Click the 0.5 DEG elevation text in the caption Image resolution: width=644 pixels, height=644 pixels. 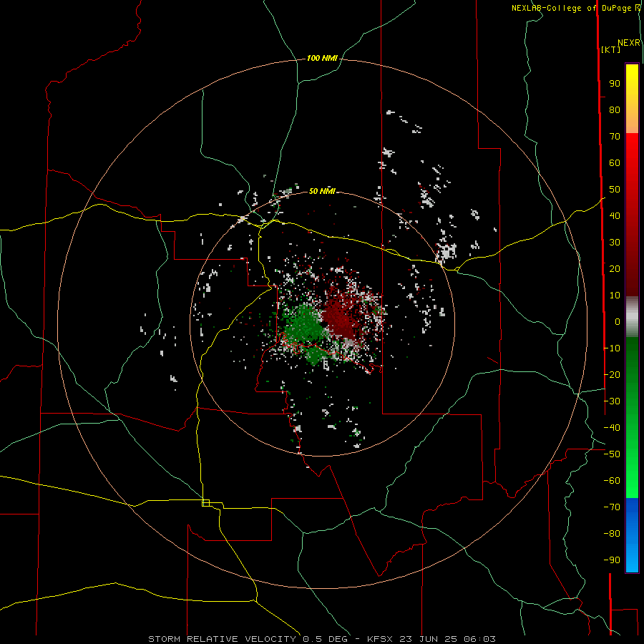(x=325, y=639)
